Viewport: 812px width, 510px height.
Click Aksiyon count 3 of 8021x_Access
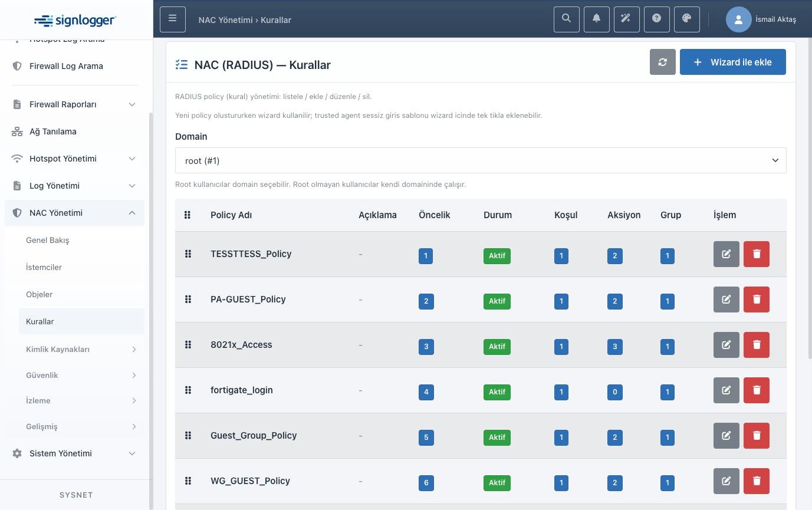(x=615, y=347)
